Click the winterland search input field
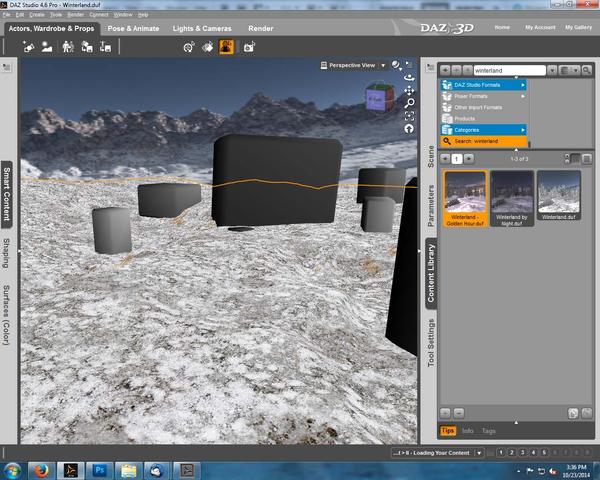The width and height of the screenshot is (600, 480). (x=509, y=70)
